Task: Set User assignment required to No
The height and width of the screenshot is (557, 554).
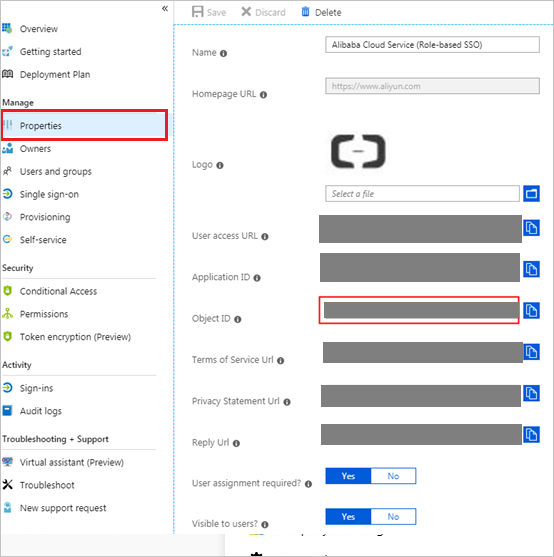Action: (393, 476)
